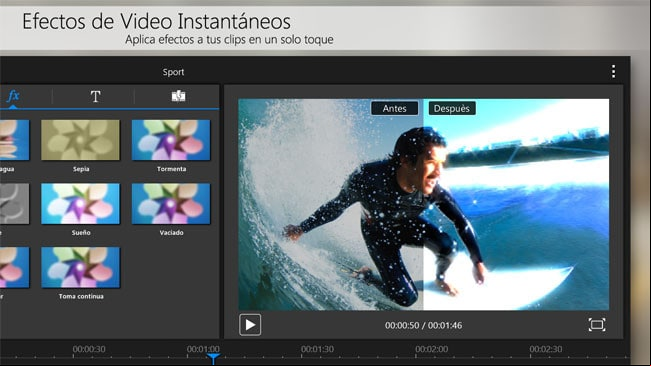Jump to 00:01:30 on the timeline
Image resolution: width=651 pixels, height=366 pixels.
pyautogui.click(x=317, y=349)
